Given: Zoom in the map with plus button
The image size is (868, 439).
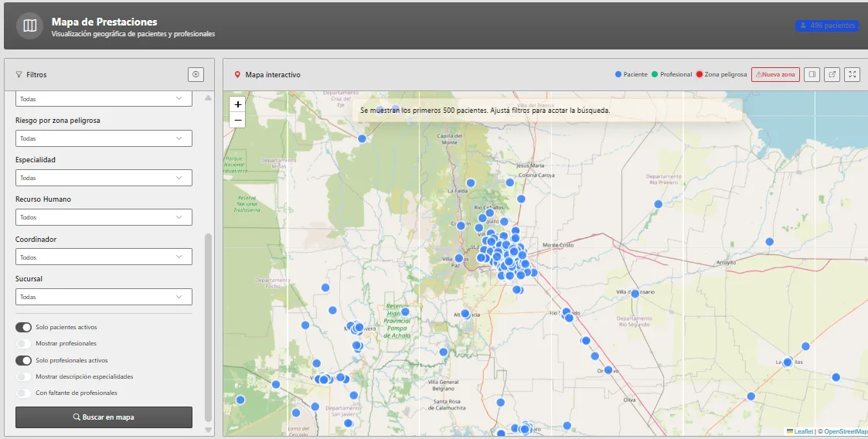Looking at the screenshot, I should tap(237, 104).
